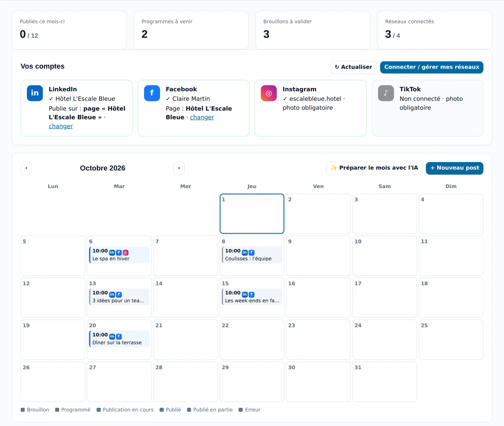This screenshot has height=426, width=504.
Task: Click the Octobre 2026 month title
Action: (102, 168)
